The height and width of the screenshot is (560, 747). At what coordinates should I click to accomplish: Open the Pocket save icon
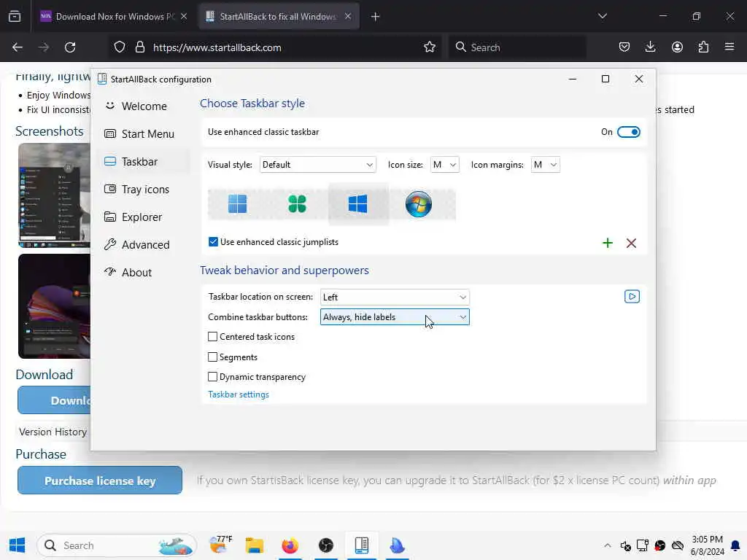click(x=624, y=47)
